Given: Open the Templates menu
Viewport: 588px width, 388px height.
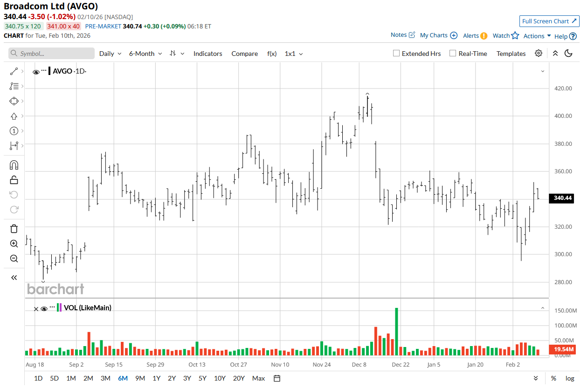Looking at the screenshot, I should [511, 54].
